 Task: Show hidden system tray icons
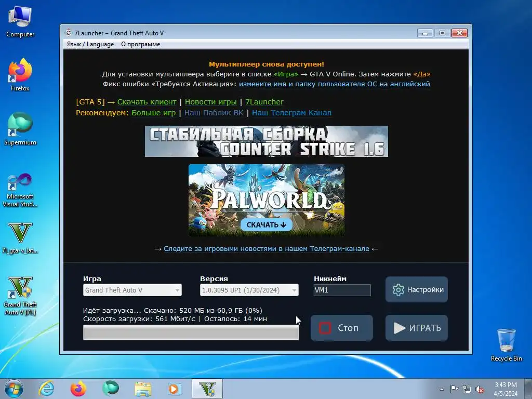[442, 389]
